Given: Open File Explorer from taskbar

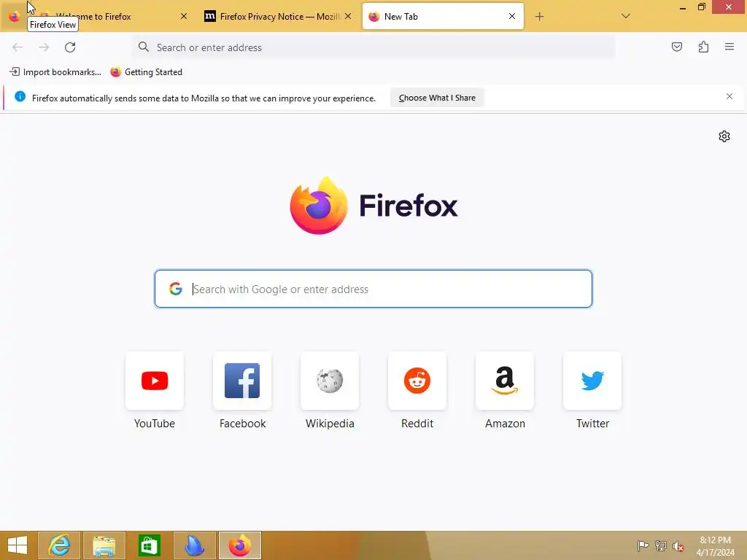Looking at the screenshot, I should (104, 545).
